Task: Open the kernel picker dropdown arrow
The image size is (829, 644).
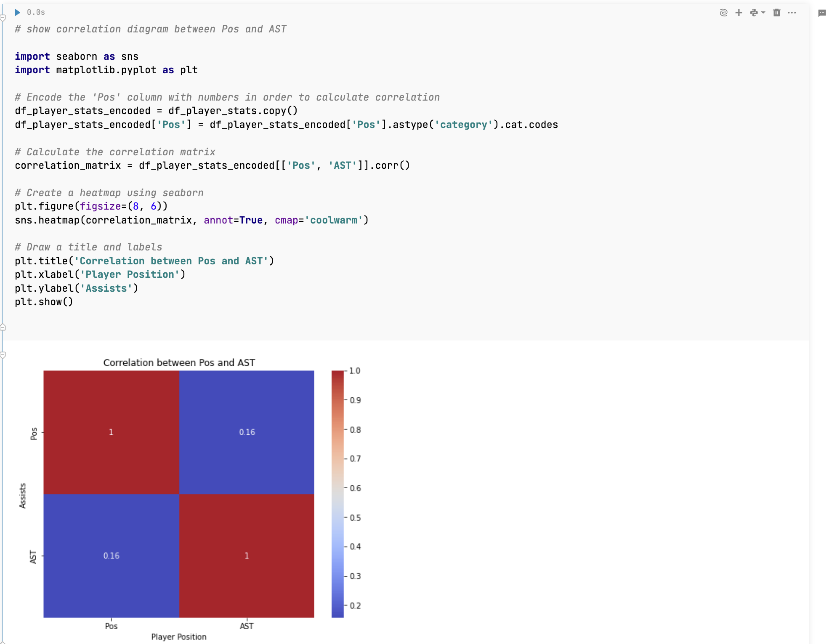Action: (763, 12)
